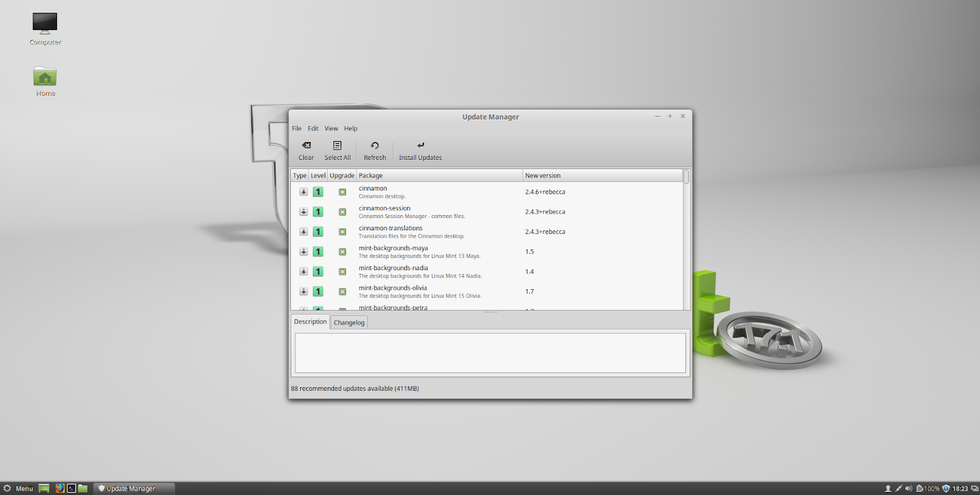Open the user applet in the tray
This screenshot has height=495, width=980.
(888, 488)
